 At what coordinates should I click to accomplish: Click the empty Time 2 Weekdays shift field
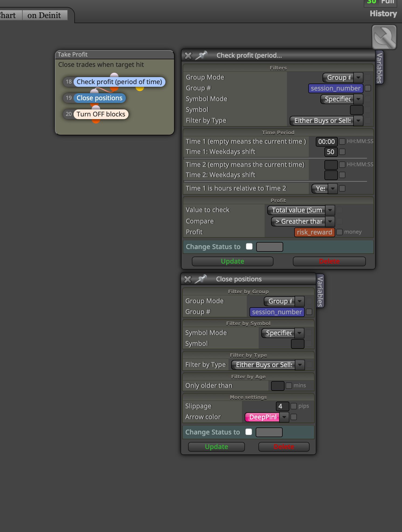pos(331,175)
